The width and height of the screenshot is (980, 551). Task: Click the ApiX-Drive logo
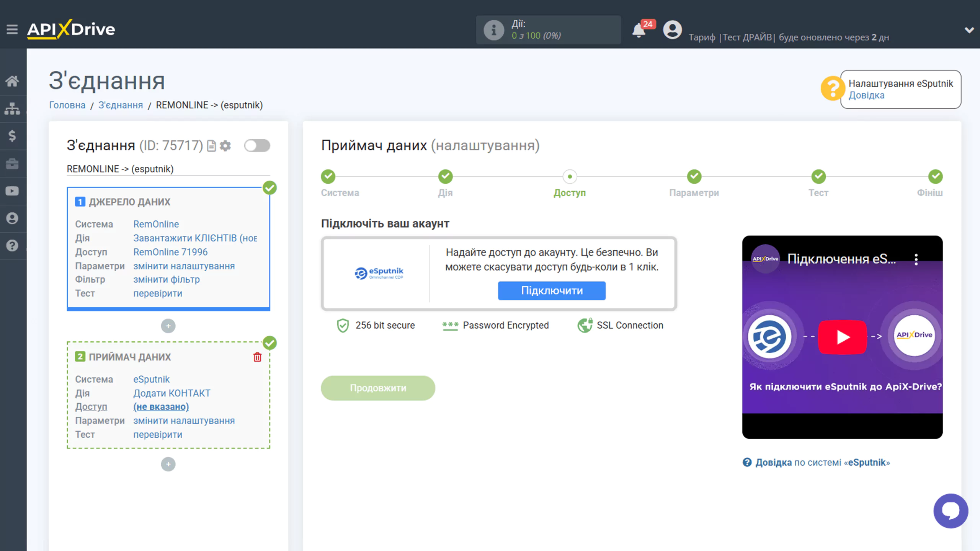[x=71, y=29]
